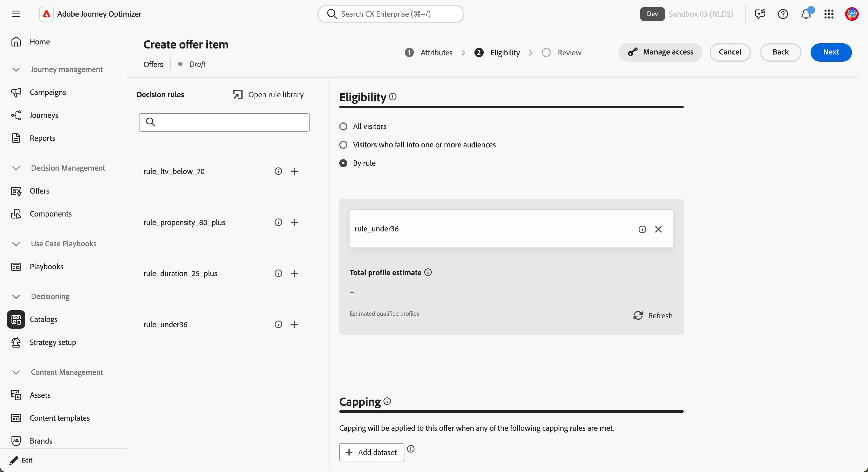Add rule_propensity_80_plus with plus icon

point(294,222)
